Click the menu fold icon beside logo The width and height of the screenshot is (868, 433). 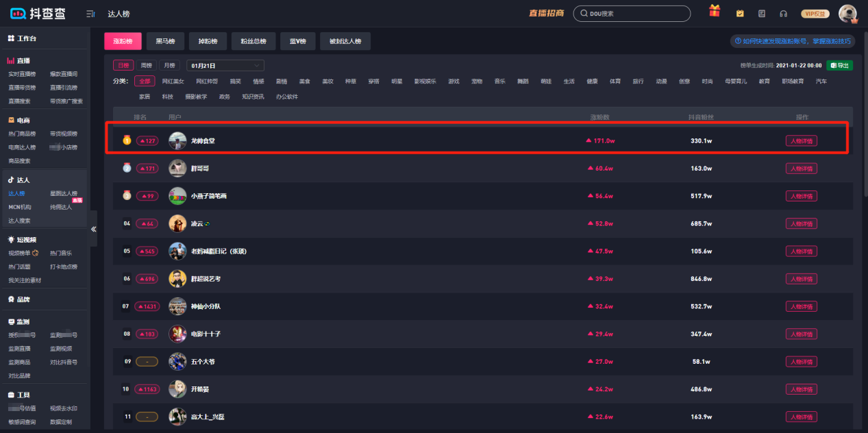click(90, 14)
